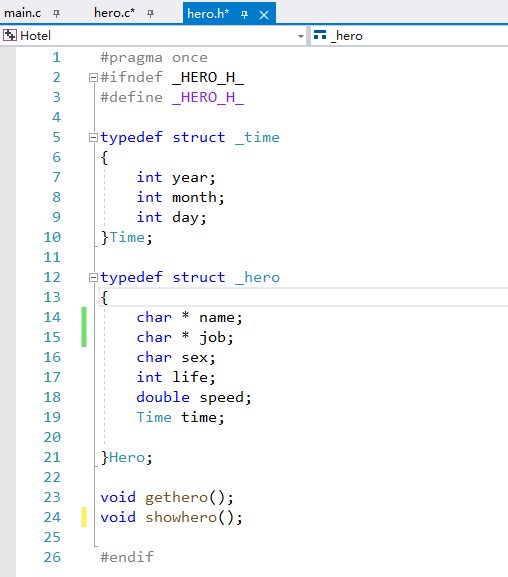Collapse the #ifndef _HERO_H_ block

pos(94,77)
